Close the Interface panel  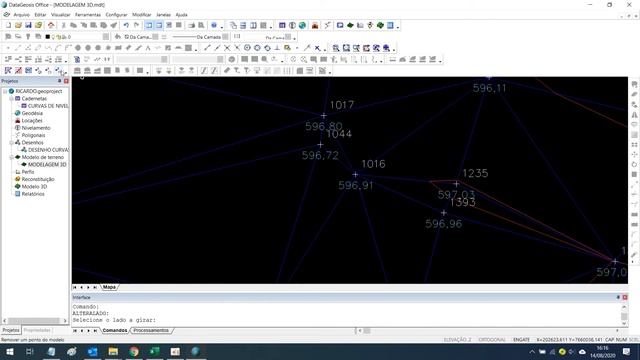coord(625,298)
